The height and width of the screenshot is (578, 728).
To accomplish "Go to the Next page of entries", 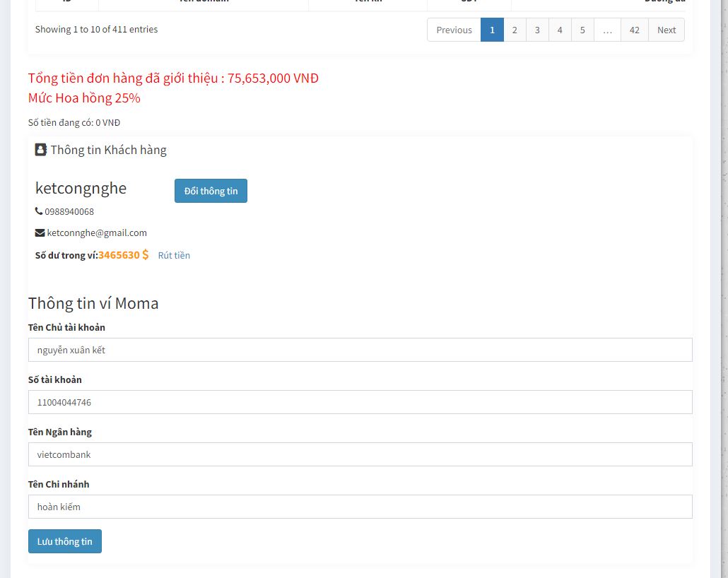I will pos(666,30).
